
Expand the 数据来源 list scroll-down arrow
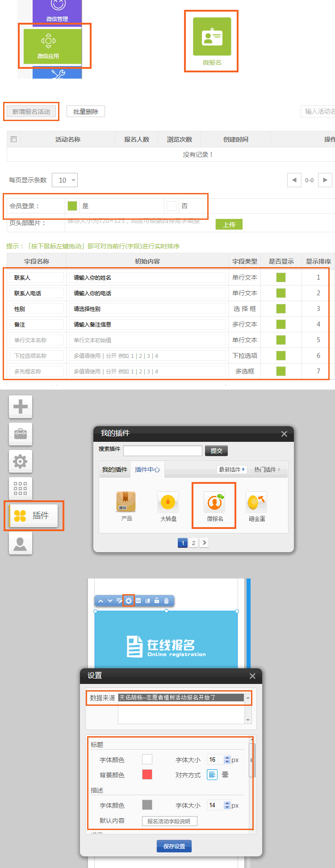tap(248, 720)
